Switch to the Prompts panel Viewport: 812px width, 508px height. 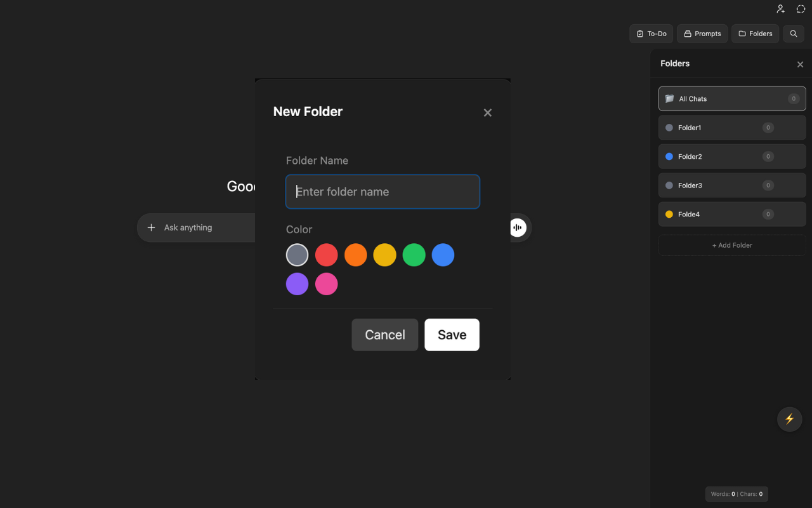point(702,34)
